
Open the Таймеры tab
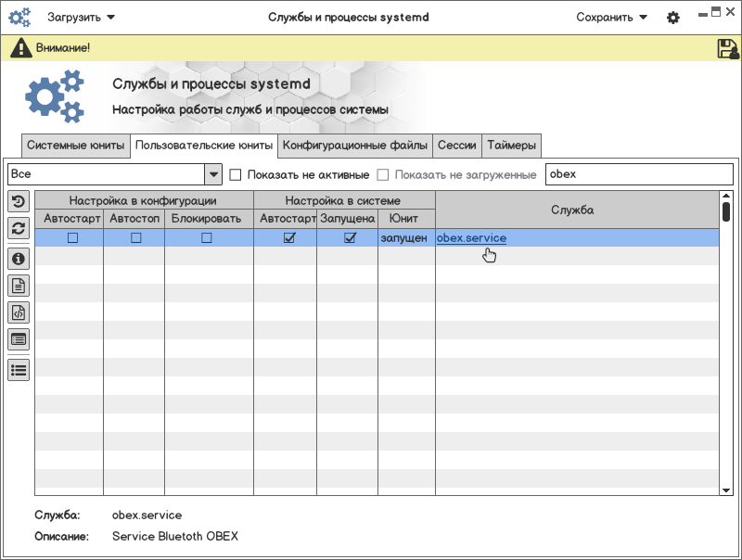(x=511, y=146)
